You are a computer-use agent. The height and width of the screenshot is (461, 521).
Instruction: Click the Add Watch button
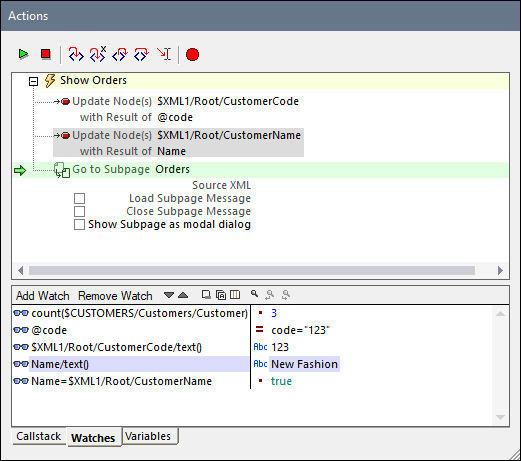click(x=43, y=296)
